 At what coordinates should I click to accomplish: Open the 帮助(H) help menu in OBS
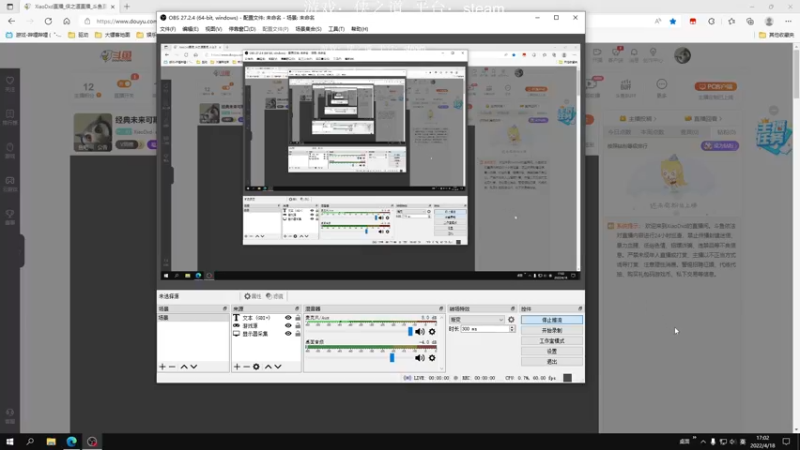359,29
